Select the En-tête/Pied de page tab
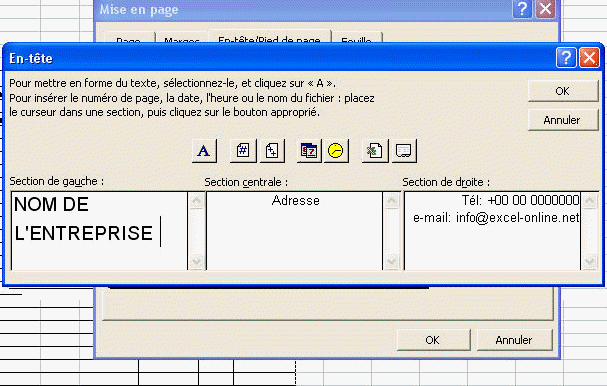This screenshot has height=386, width=607. coord(269,37)
